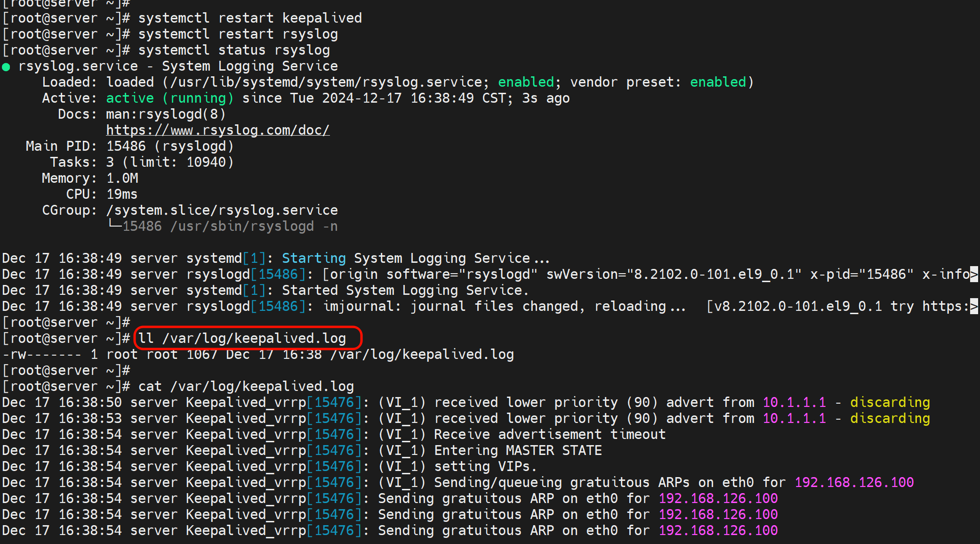Click the green 'enabled' after vendor preset
This screenshot has width=980, height=544.
pos(718,82)
